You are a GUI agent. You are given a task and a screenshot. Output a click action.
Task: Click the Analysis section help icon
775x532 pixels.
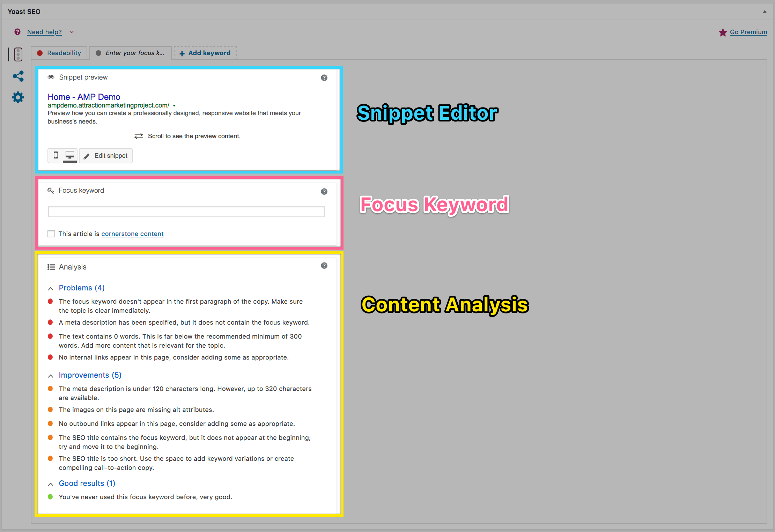click(324, 266)
